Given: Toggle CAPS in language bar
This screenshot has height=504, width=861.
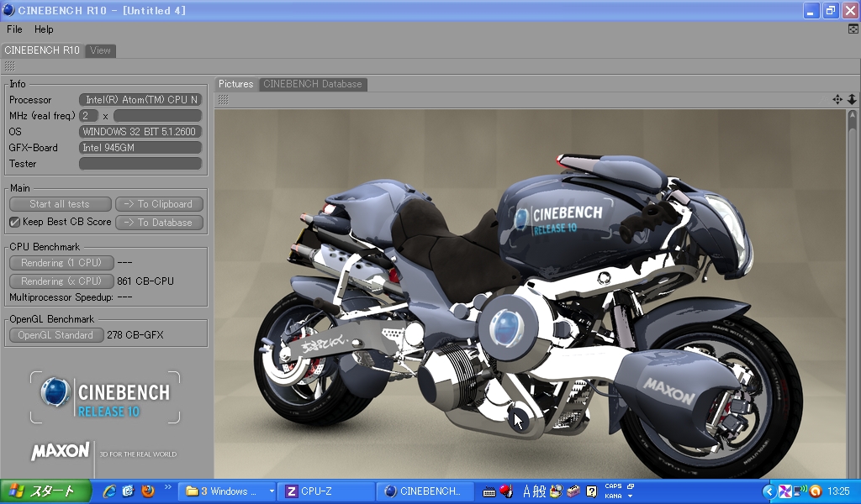Looking at the screenshot, I should pos(613,486).
